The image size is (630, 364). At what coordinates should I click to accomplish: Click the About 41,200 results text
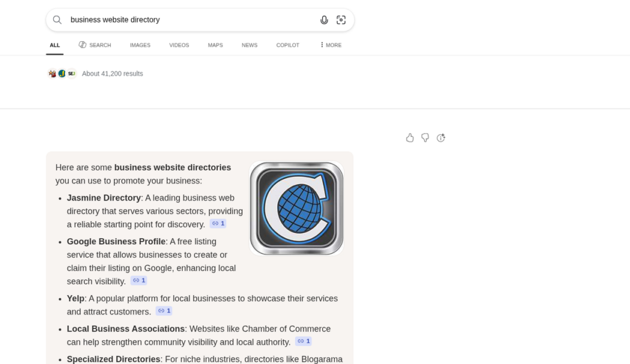point(113,74)
